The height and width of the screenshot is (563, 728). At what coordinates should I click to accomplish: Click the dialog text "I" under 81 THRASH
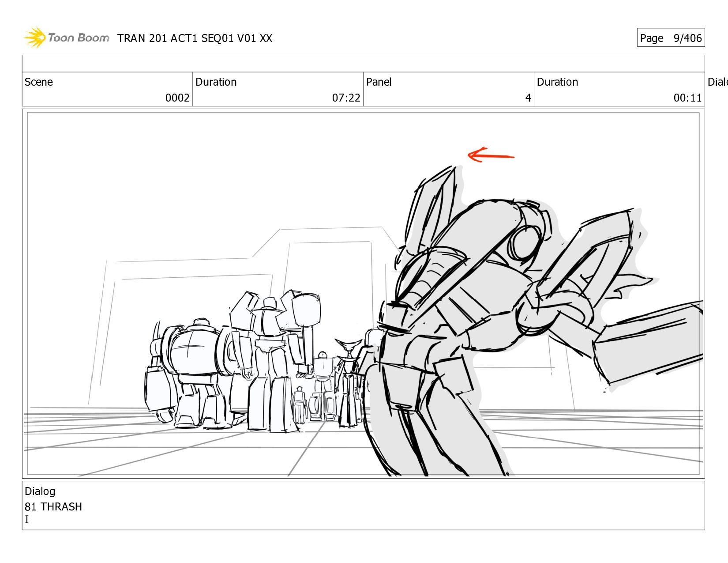pos(27,520)
